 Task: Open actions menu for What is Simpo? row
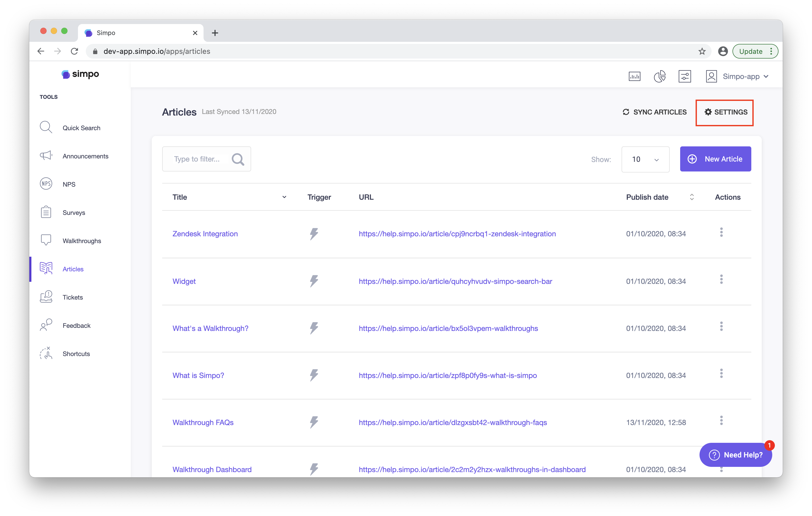[x=721, y=374]
